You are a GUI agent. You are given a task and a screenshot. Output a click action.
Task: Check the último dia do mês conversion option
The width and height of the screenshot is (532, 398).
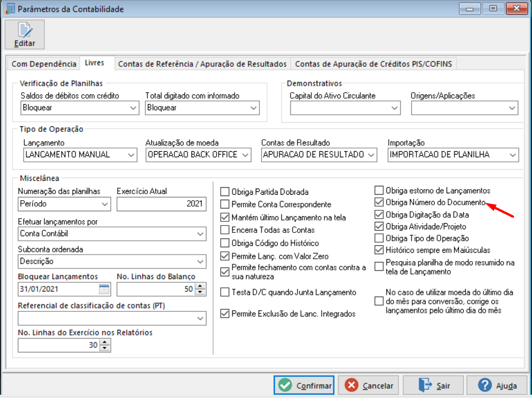[379, 301]
